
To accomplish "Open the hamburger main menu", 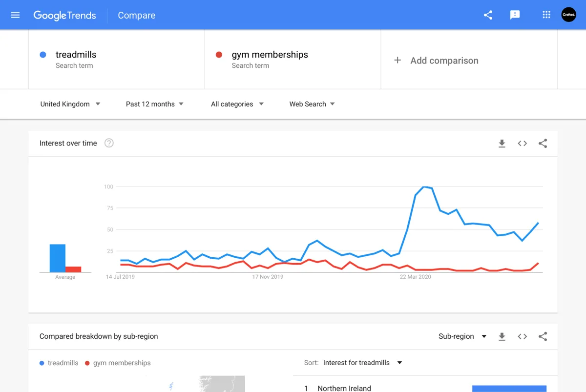I will coord(15,15).
